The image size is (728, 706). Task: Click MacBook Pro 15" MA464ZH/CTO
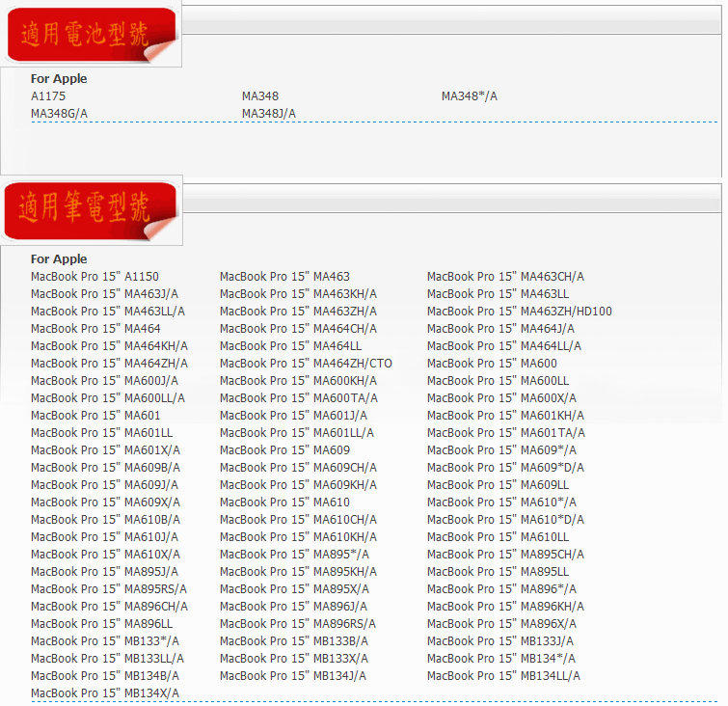(306, 364)
